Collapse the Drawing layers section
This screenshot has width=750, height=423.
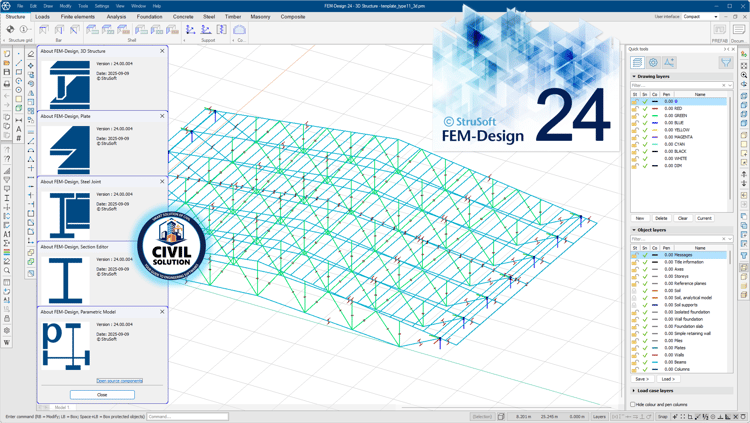point(634,77)
